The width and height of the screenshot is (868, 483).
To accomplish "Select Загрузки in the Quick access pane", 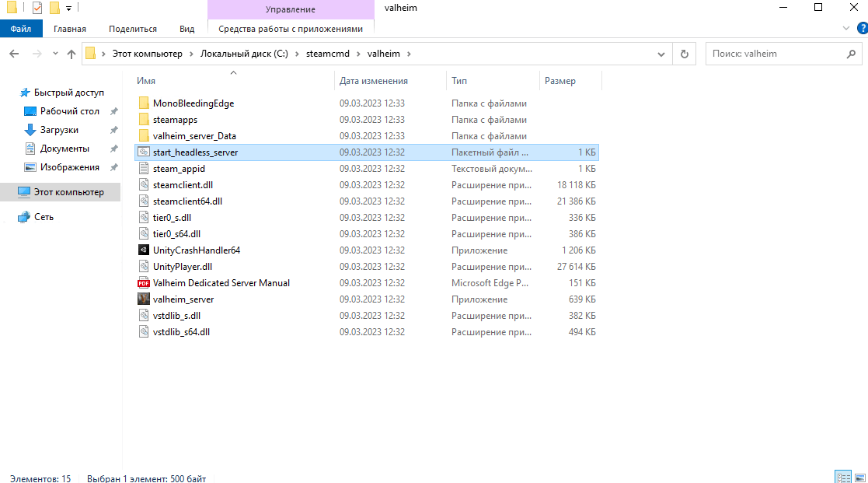I will point(59,130).
